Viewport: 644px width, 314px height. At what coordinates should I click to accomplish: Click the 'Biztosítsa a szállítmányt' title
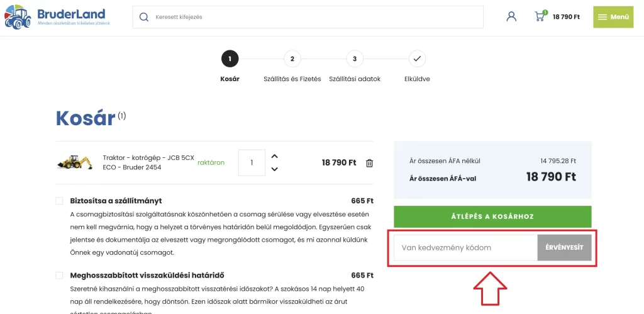pos(116,201)
